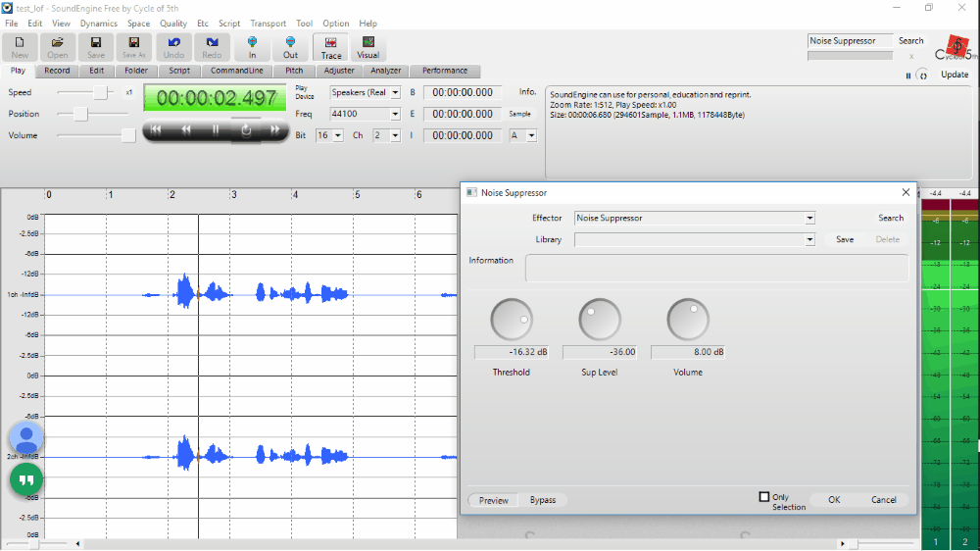
Task: Expand the Library dropdown
Action: coord(809,239)
